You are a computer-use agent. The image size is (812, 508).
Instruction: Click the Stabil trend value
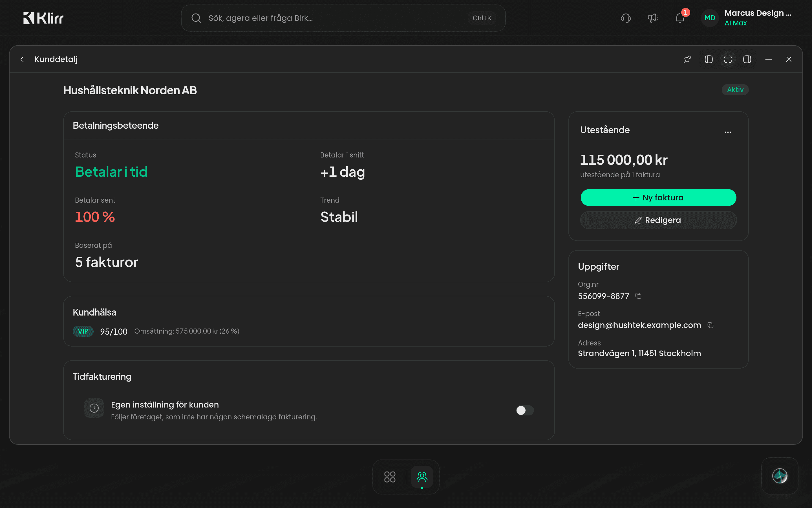pyautogui.click(x=339, y=217)
